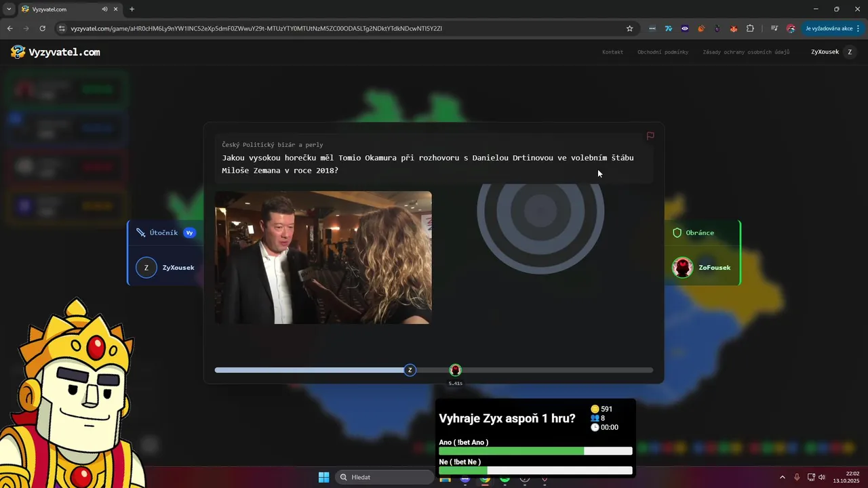Viewport: 868px width, 488px height.
Task: Click the sword icon next to Útočník
Action: click(x=140, y=232)
